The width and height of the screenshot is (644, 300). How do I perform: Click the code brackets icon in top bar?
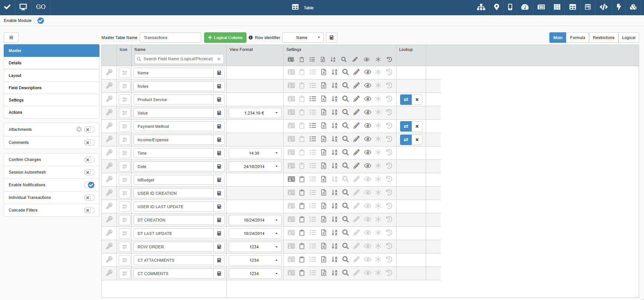coord(604,7)
